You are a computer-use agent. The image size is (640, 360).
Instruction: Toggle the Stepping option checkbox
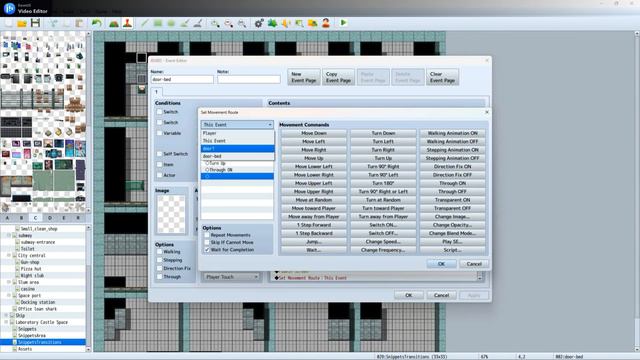pyautogui.click(x=160, y=260)
